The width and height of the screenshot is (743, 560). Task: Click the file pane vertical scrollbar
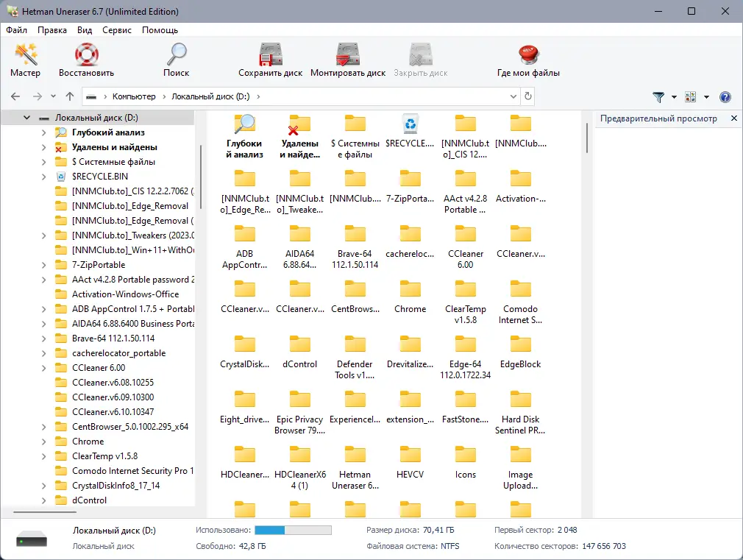[x=586, y=138]
